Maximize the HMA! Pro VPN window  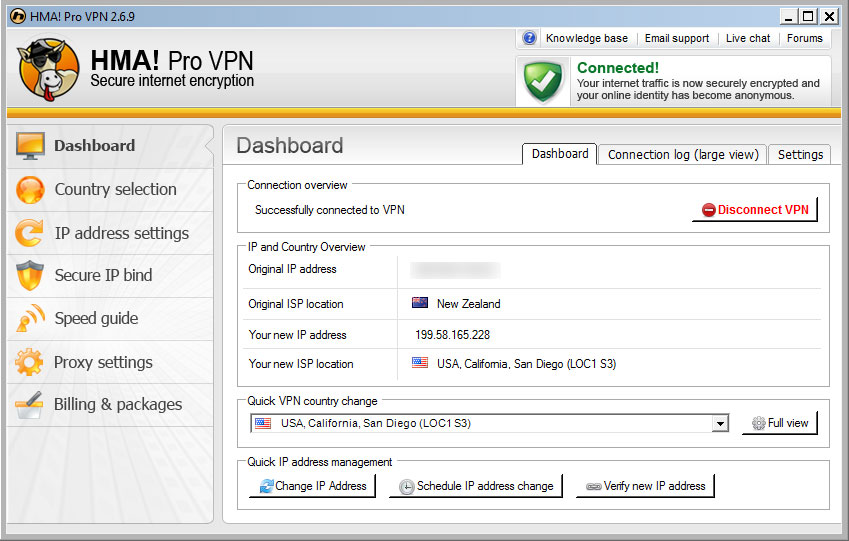(808, 16)
